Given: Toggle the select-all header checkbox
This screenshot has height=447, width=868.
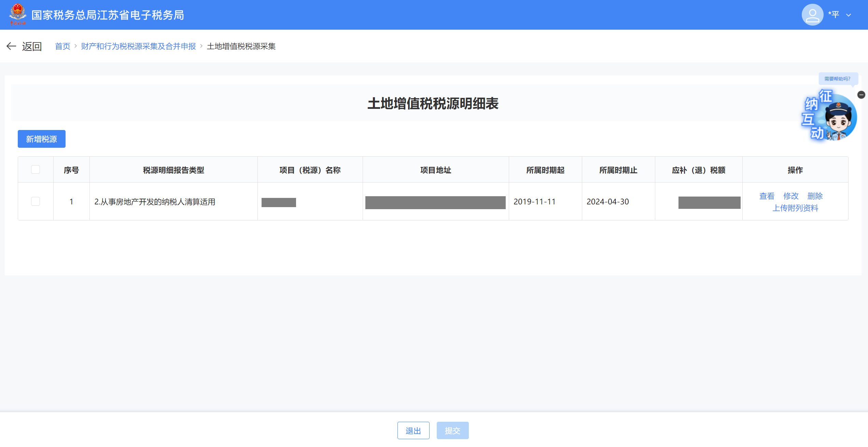Looking at the screenshot, I should (x=36, y=170).
